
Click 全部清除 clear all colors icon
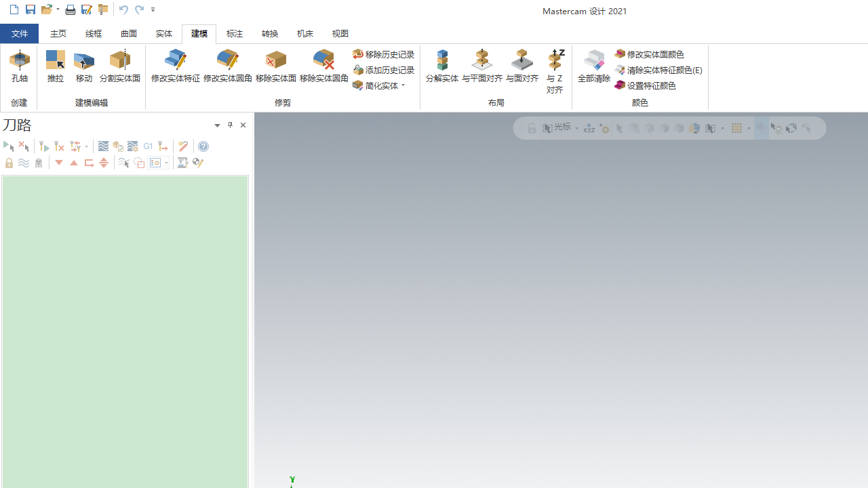point(594,66)
